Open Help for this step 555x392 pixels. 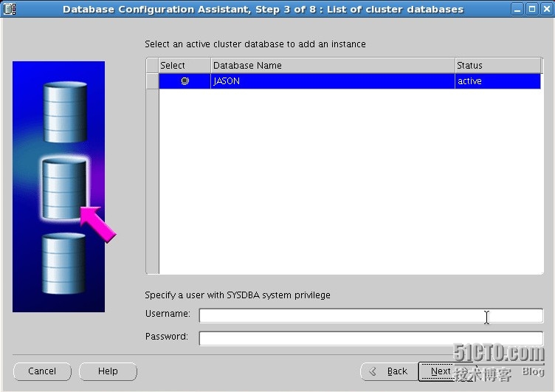pos(108,371)
